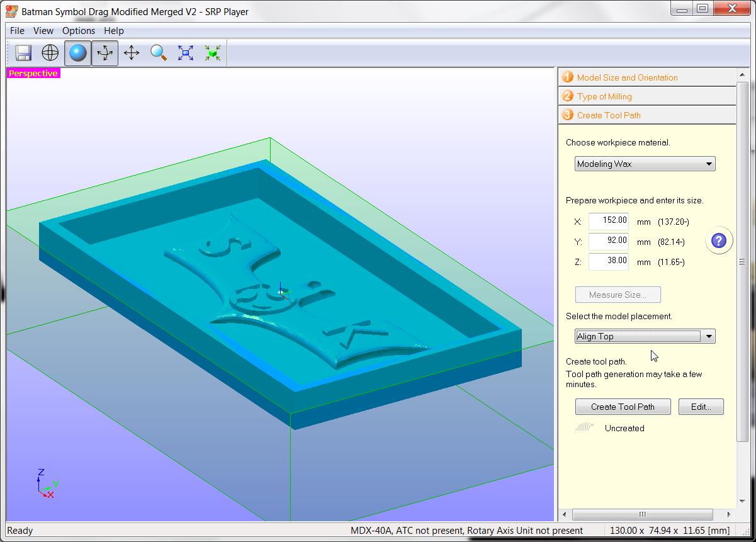Click the "(82.14-)" minimum Y value
This screenshot has width=756, height=542.
[x=671, y=242]
